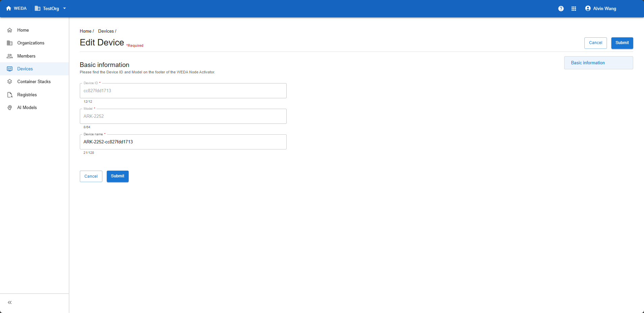Click the *Required note
This screenshot has height=313, width=644.
click(135, 46)
